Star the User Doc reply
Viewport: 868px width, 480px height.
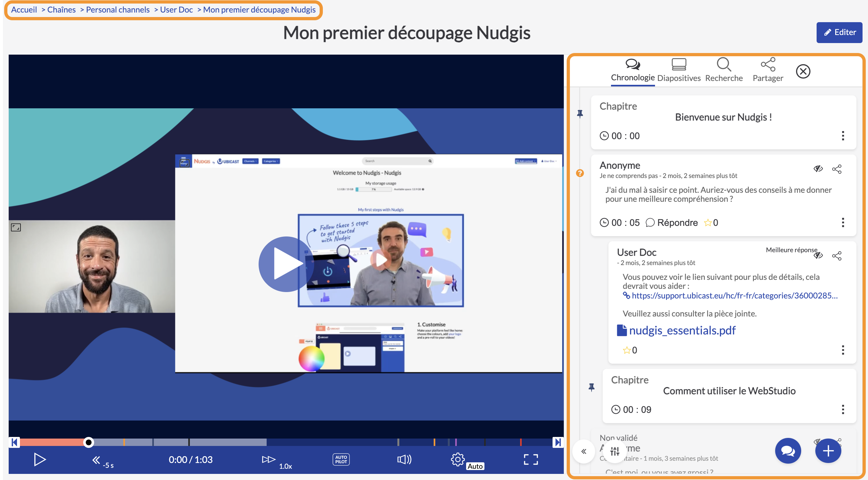[x=626, y=350]
